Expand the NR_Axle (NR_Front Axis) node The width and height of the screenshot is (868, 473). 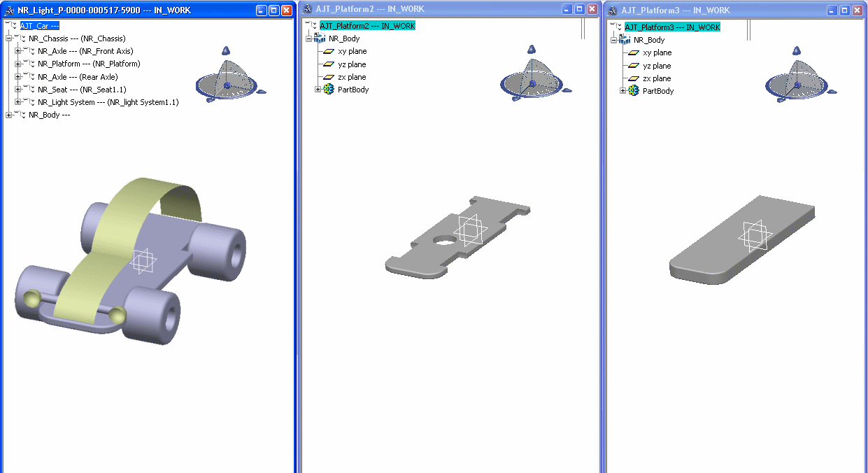tap(18, 51)
